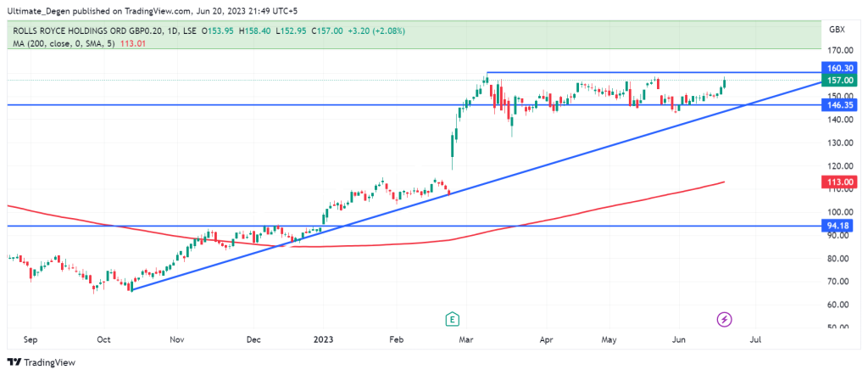Click the GBX currency label
Screen dimensions: 868x375
point(837,31)
